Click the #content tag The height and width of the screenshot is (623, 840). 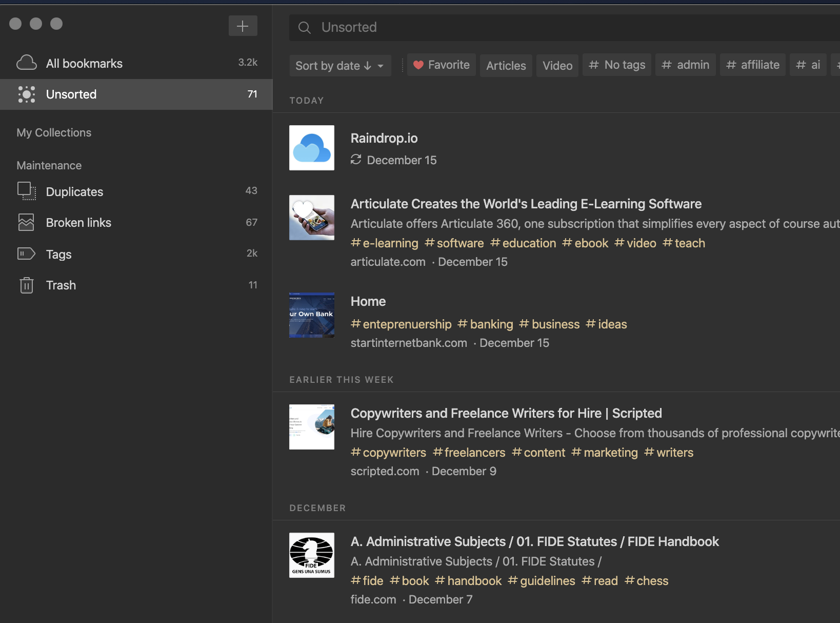(538, 452)
